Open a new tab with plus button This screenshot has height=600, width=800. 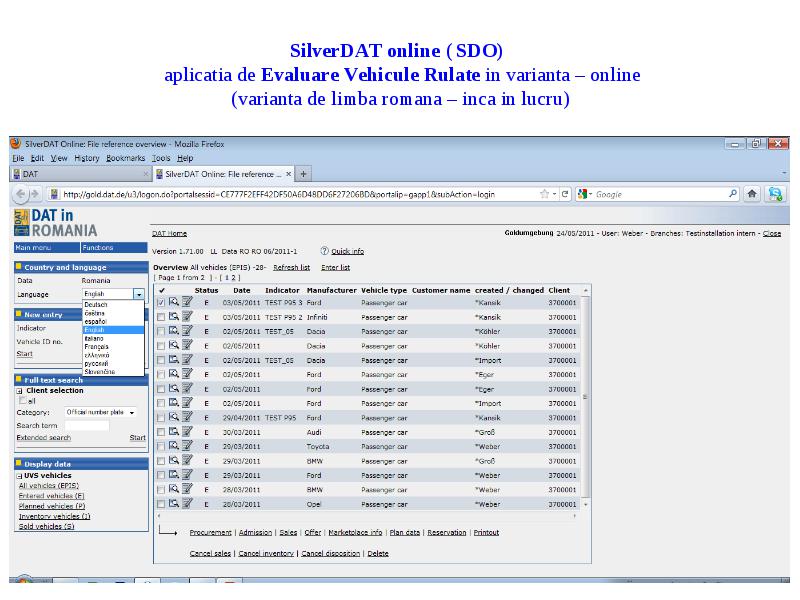[x=304, y=174]
